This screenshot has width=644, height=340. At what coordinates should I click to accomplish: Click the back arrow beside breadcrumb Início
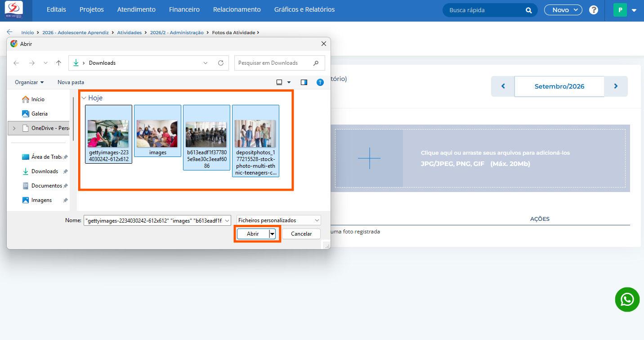pyautogui.click(x=10, y=32)
